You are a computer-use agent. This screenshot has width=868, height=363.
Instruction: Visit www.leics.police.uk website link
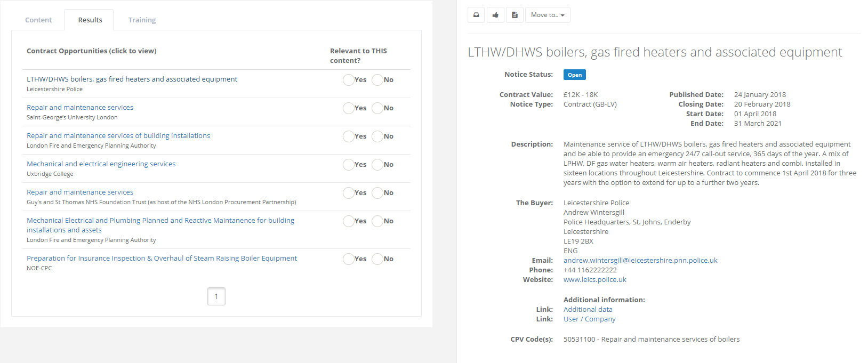click(594, 280)
